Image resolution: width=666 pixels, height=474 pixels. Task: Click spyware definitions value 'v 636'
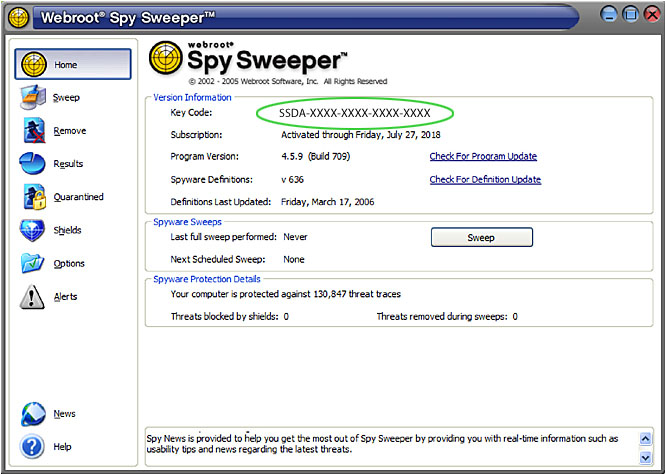tap(292, 179)
